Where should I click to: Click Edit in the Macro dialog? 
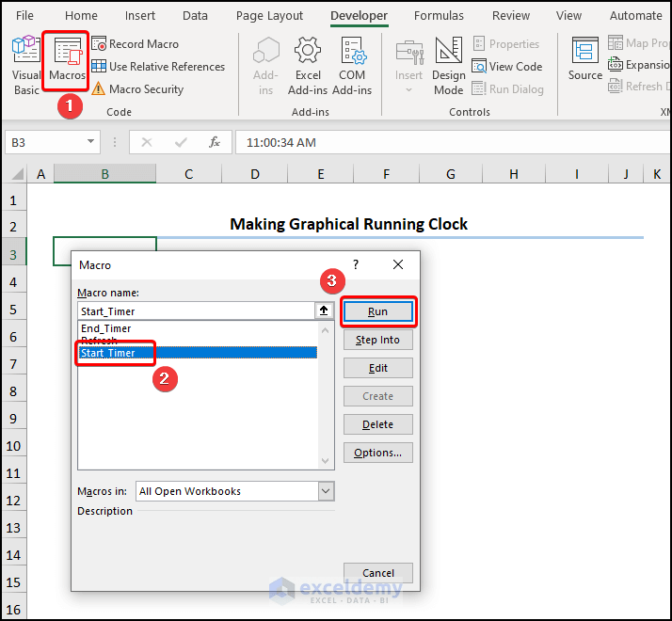click(x=378, y=368)
